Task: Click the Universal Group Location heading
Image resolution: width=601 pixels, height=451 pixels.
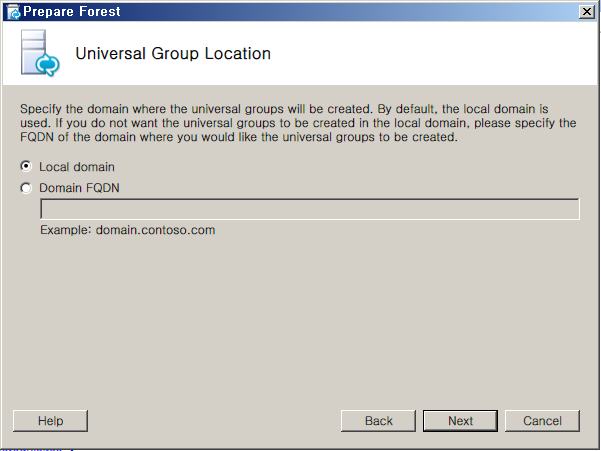Action: (173, 54)
